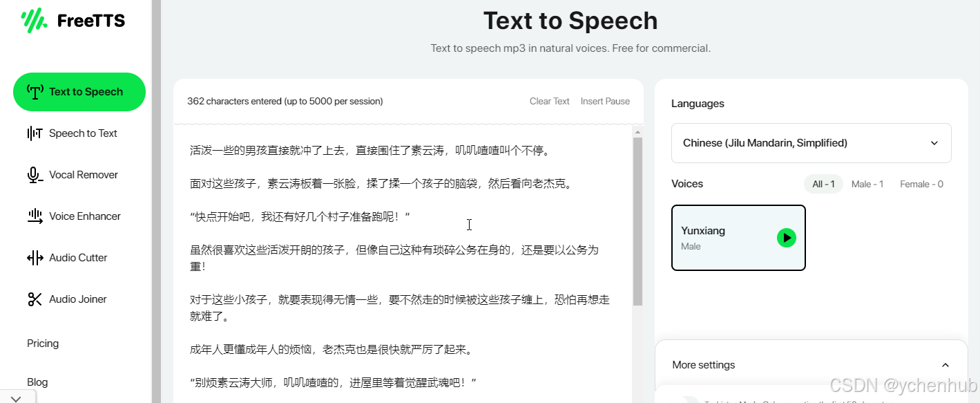
Task: Play the Yunxiang voice sample
Action: coord(787,238)
